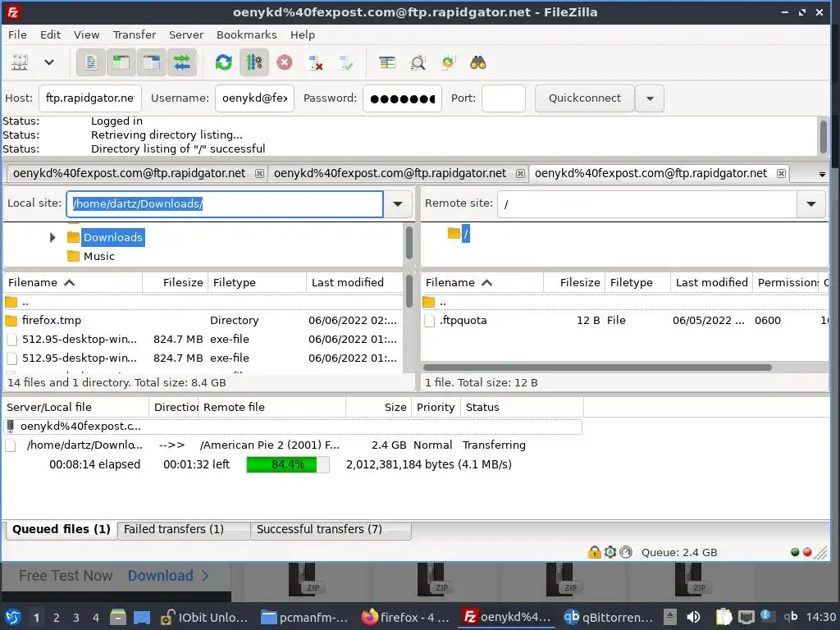
Task: Switch to the second connection tab
Action: coord(390,173)
